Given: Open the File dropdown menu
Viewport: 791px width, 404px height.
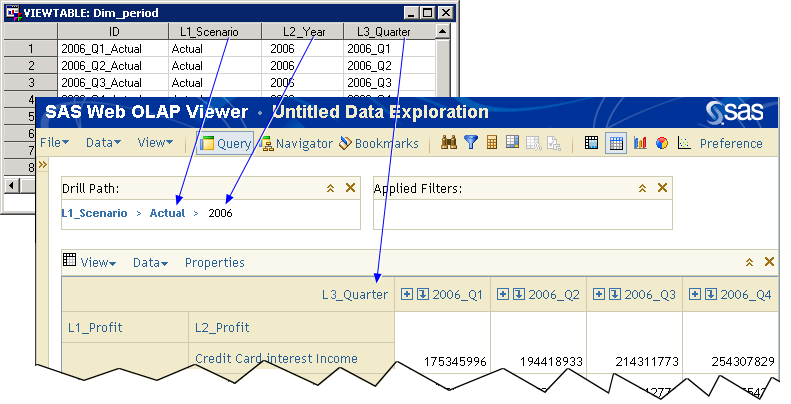Looking at the screenshot, I should pos(54,143).
